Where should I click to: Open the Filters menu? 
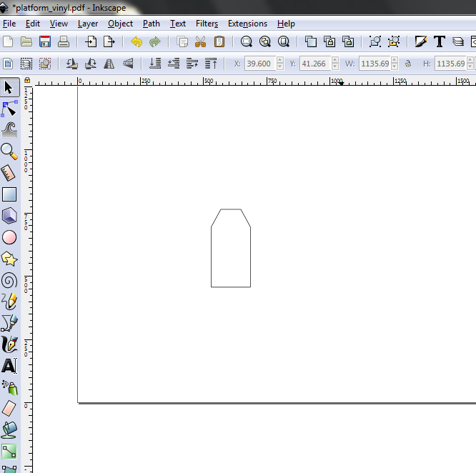click(207, 24)
